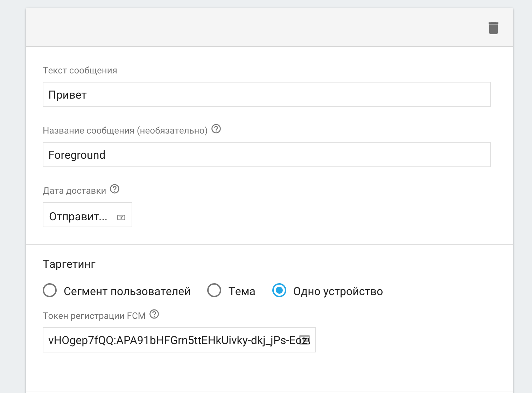
Task: Click the small icon inside the delivery date selector
Action: (x=121, y=217)
